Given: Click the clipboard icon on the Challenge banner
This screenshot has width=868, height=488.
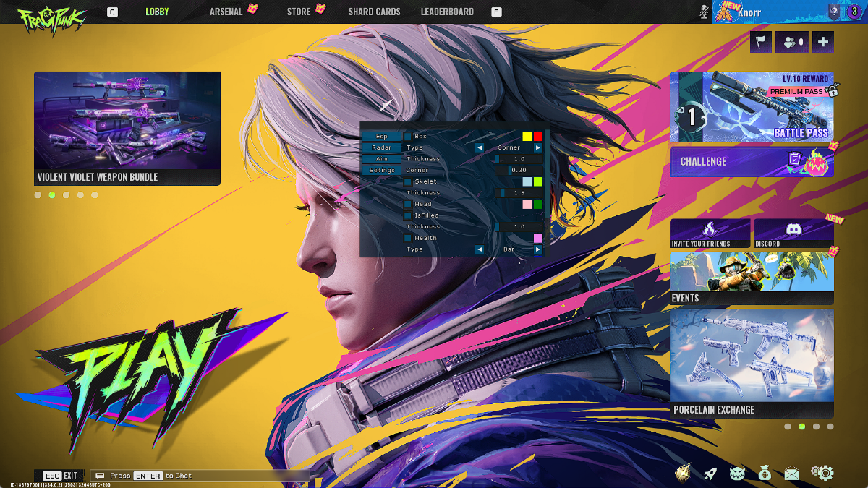Looking at the screenshot, I should 794,159.
